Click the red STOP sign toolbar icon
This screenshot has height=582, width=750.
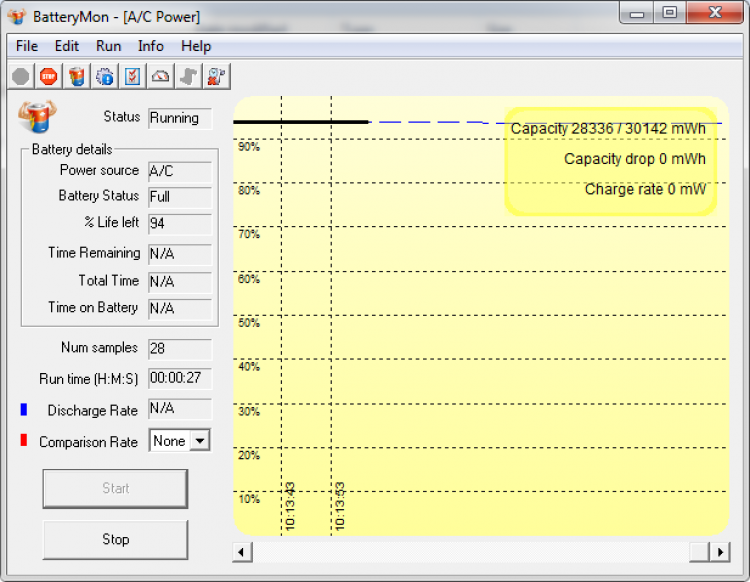click(x=49, y=77)
